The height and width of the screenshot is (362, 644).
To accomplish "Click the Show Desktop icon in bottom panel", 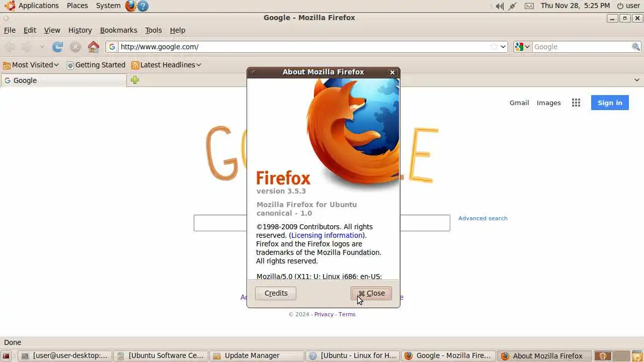I will [6, 356].
